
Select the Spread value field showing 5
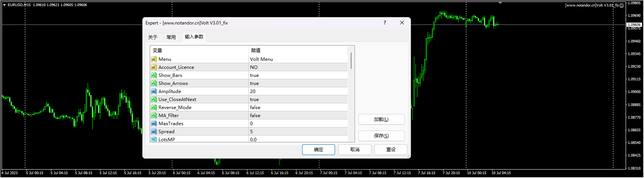point(298,132)
